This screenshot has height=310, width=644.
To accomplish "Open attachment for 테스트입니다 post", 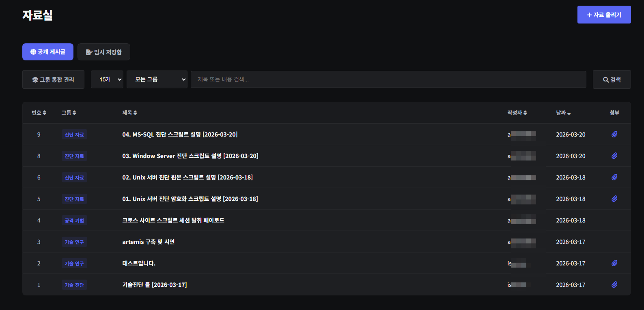I will (x=614, y=263).
